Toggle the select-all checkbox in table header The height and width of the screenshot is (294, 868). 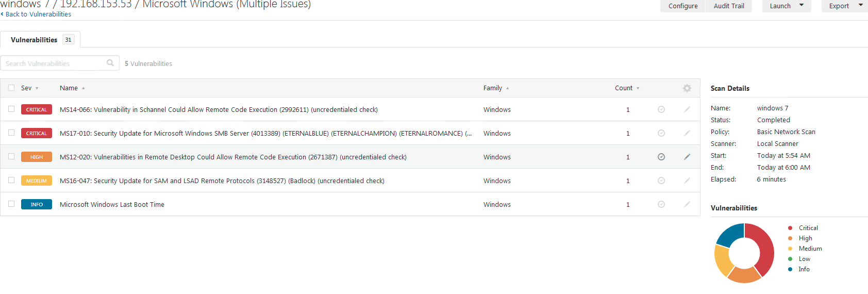pos(11,88)
